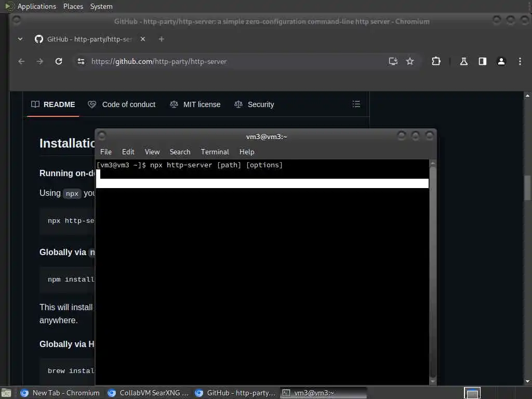The width and height of the screenshot is (532, 399).
Task: Bookmark this page with star icon
Action: pyautogui.click(x=410, y=61)
